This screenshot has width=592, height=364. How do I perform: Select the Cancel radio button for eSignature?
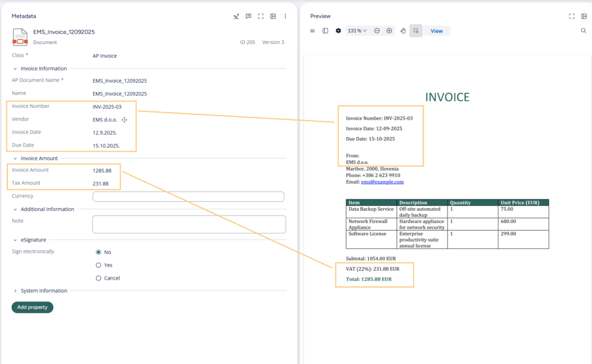98,278
